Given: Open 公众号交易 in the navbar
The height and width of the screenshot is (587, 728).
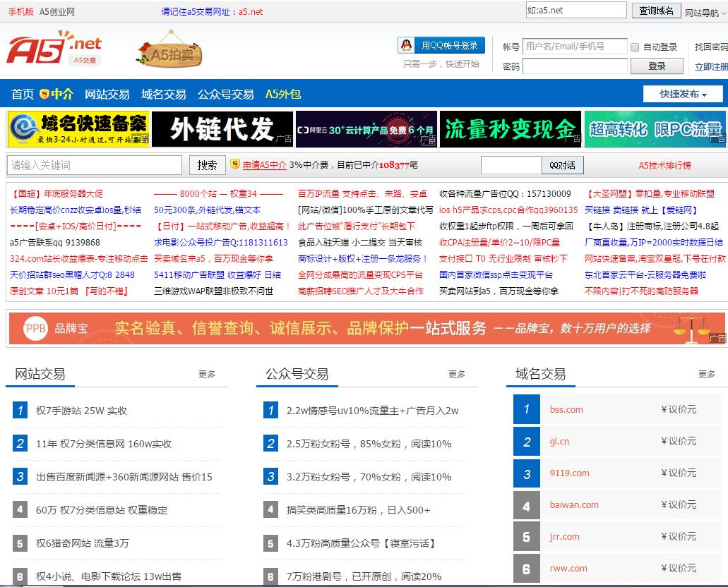Looking at the screenshot, I should pos(226,95).
